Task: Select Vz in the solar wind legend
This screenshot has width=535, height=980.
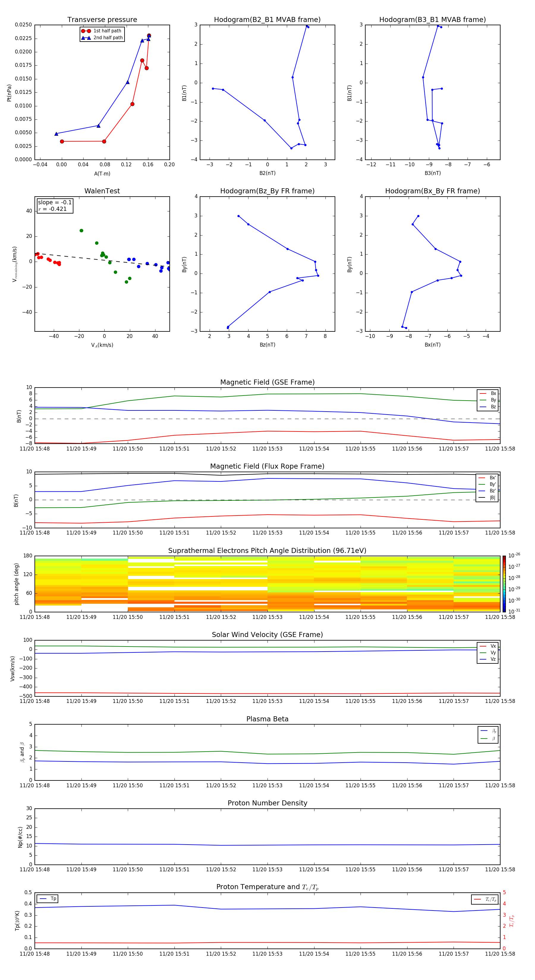Action: [488, 659]
